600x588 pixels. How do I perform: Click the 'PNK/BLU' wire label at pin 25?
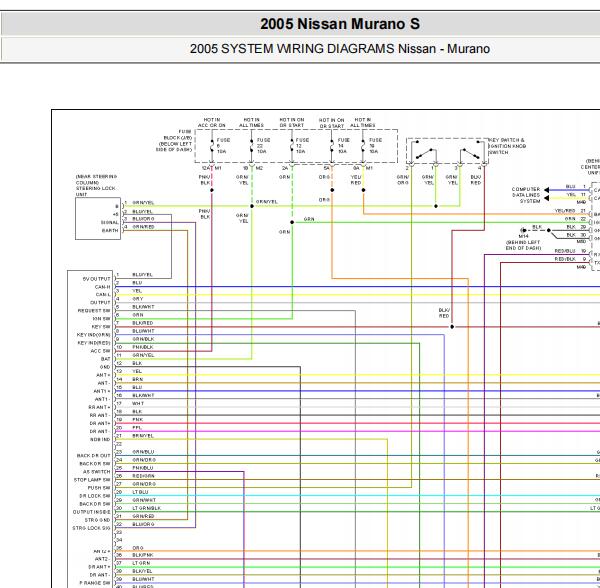click(x=143, y=468)
